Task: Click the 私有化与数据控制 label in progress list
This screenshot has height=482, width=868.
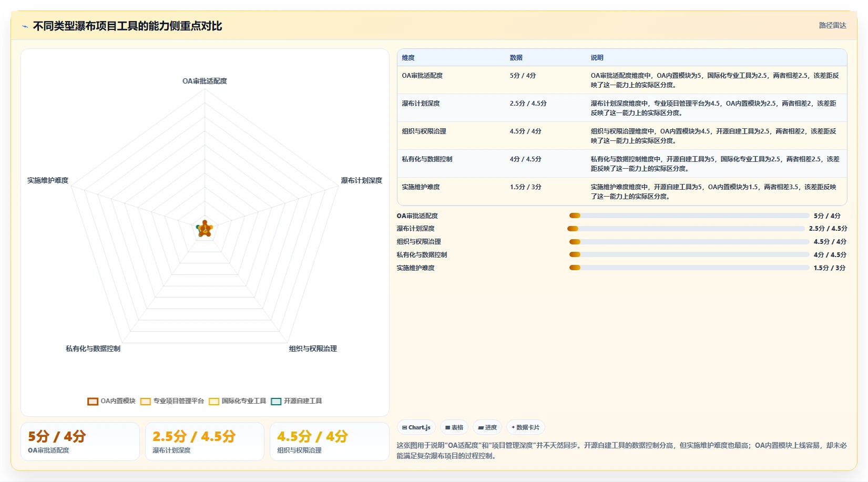Action: (422, 255)
